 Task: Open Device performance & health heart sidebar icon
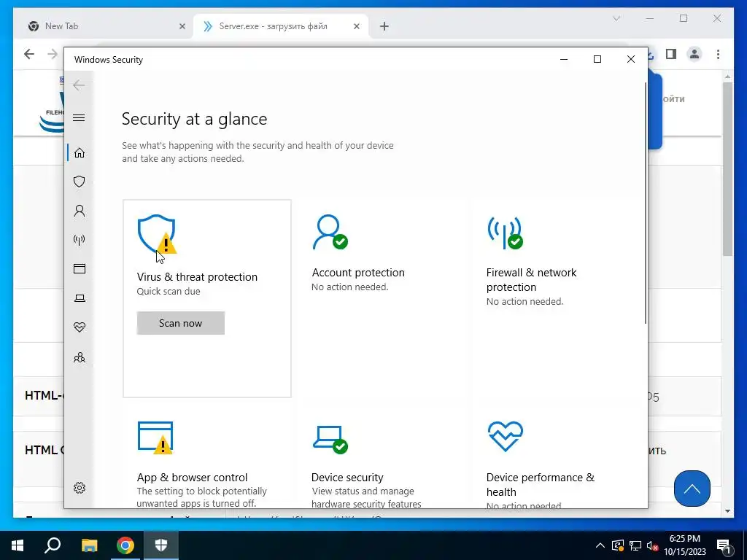80,327
